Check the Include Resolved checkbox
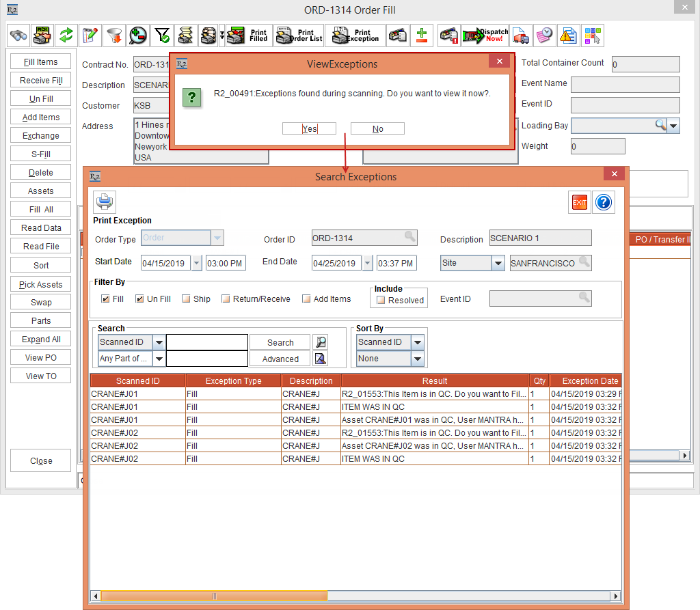 pos(381,301)
